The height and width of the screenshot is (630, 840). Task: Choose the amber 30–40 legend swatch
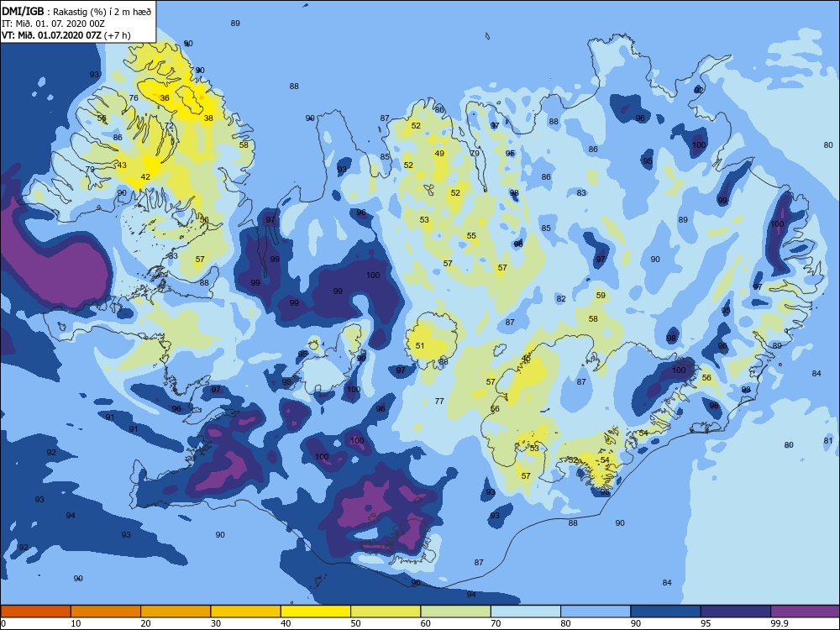tap(246, 612)
